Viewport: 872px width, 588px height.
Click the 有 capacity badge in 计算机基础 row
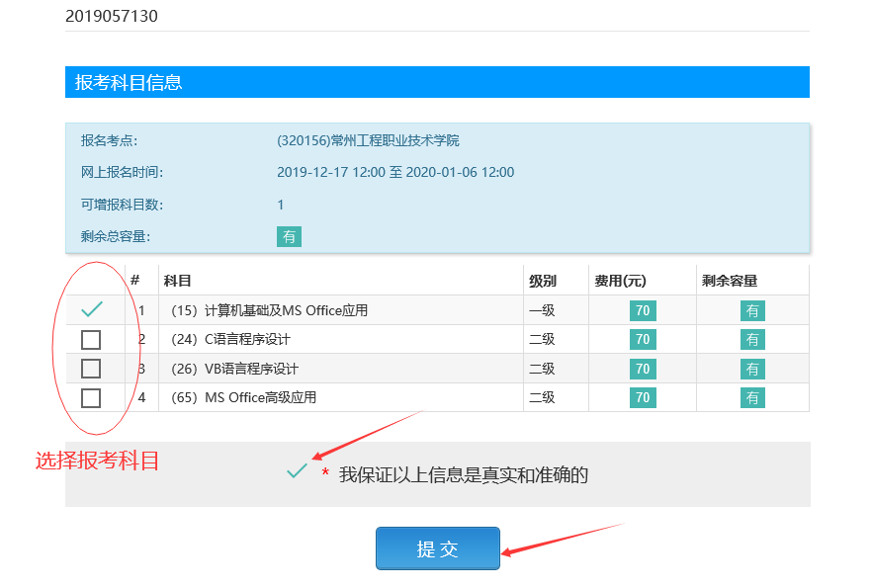[x=752, y=311]
